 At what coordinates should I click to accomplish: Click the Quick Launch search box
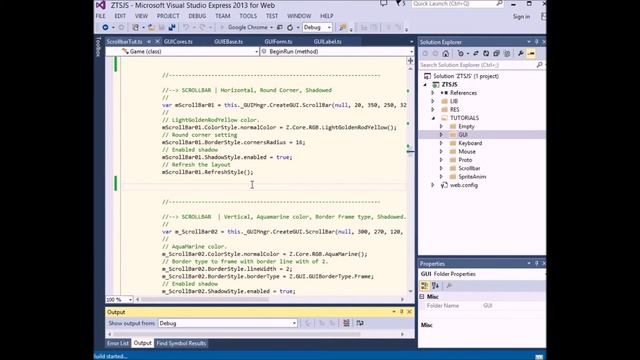(x=457, y=4)
